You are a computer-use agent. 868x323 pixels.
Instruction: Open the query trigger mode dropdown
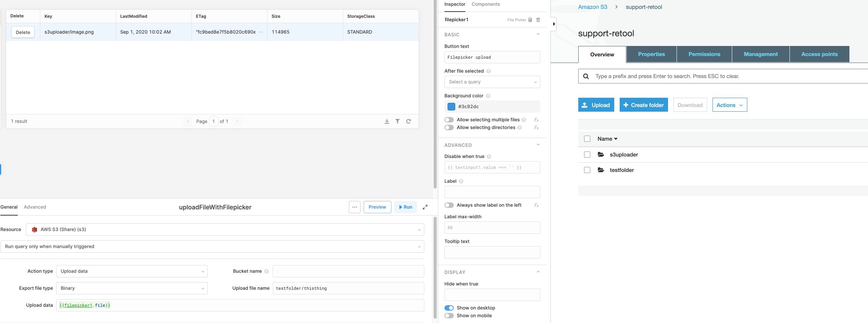coord(212,246)
